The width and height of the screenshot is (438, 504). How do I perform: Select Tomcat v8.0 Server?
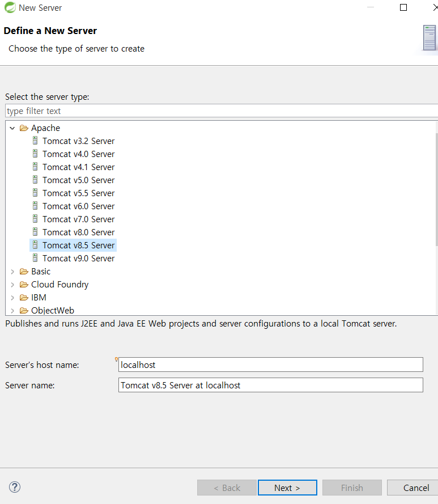(x=78, y=232)
